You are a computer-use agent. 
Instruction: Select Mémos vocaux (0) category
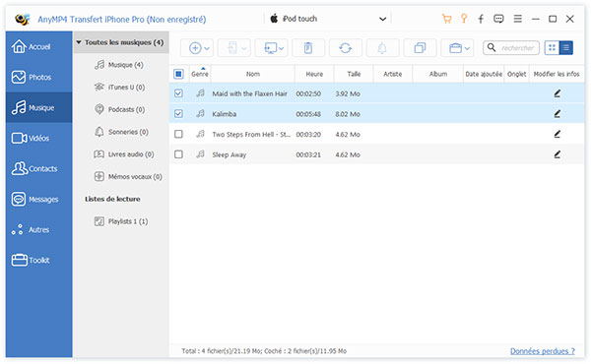tap(128, 176)
